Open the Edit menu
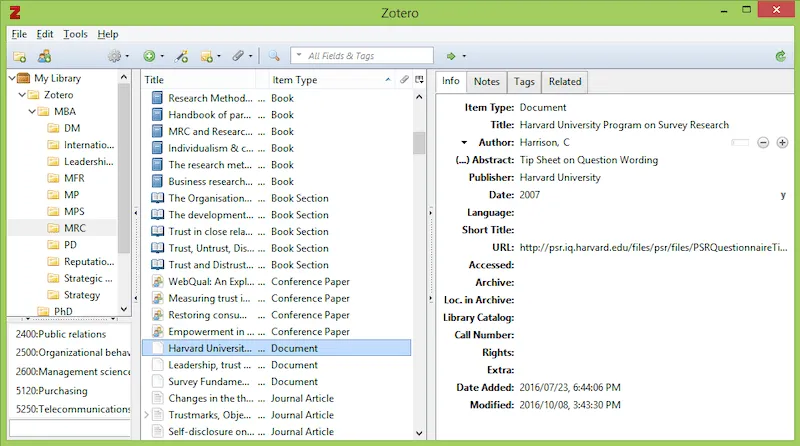This screenshot has width=800, height=446. [45, 34]
